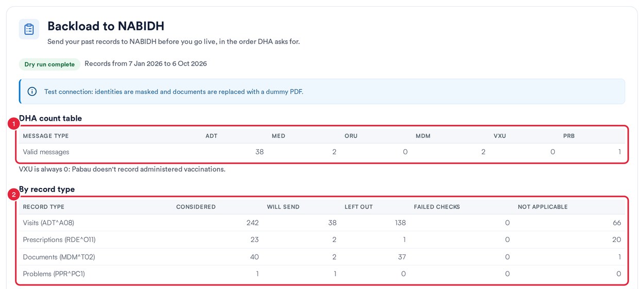Click the PRB column header
The image size is (644, 289).
569,136
